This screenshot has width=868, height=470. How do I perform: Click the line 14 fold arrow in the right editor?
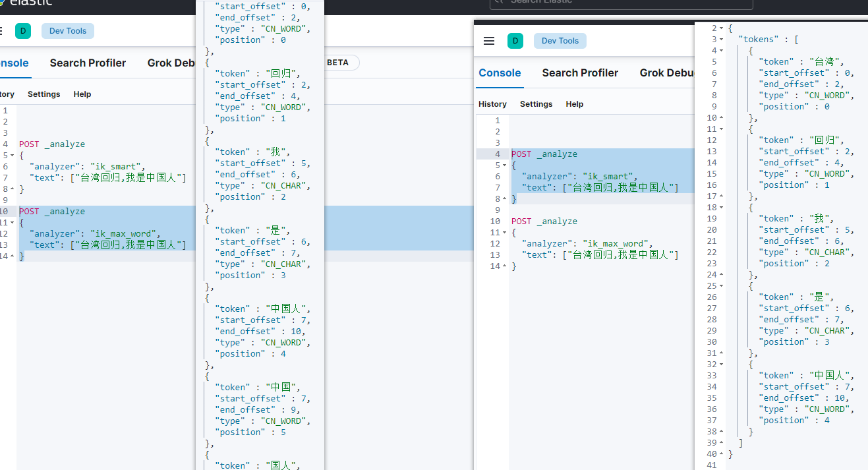point(506,266)
